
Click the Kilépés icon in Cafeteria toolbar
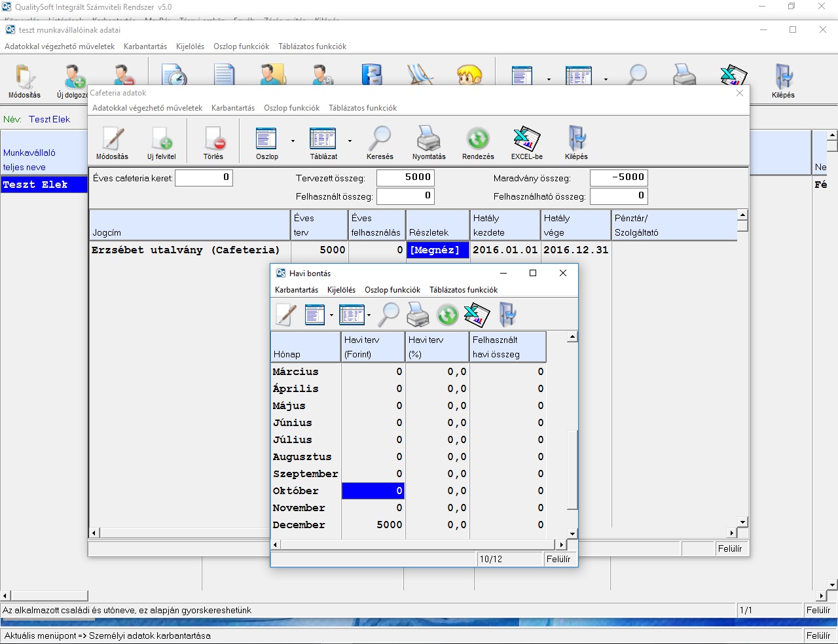[576, 142]
